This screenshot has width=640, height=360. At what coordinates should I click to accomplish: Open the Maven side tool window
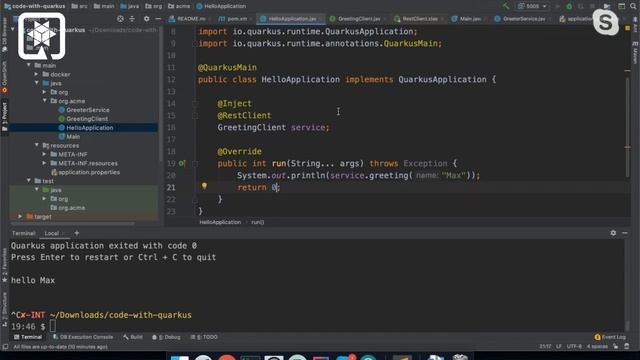coord(636,52)
